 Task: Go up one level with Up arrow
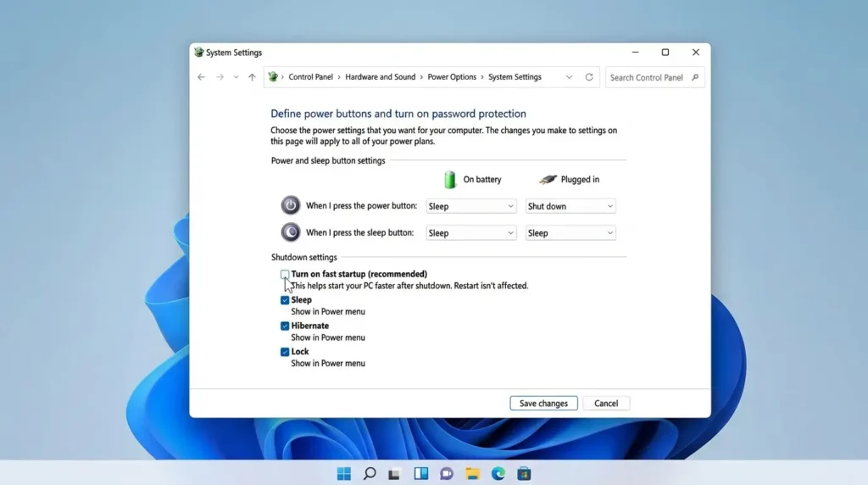pos(252,77)
